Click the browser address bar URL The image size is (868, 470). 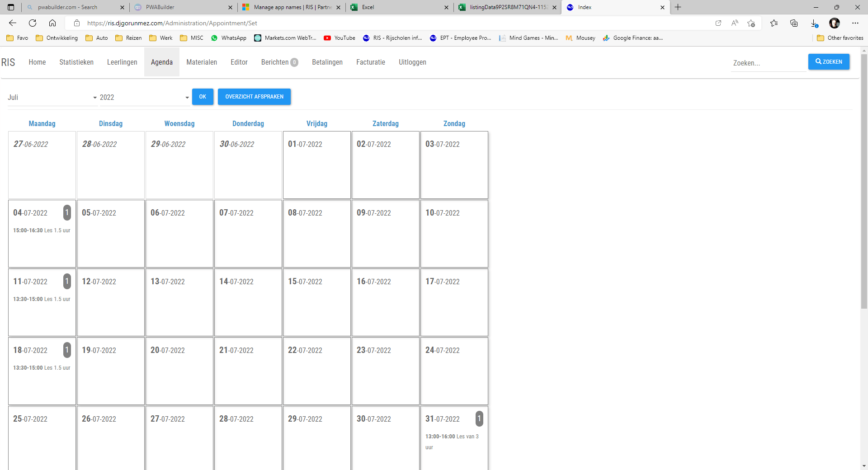[172, 23]
